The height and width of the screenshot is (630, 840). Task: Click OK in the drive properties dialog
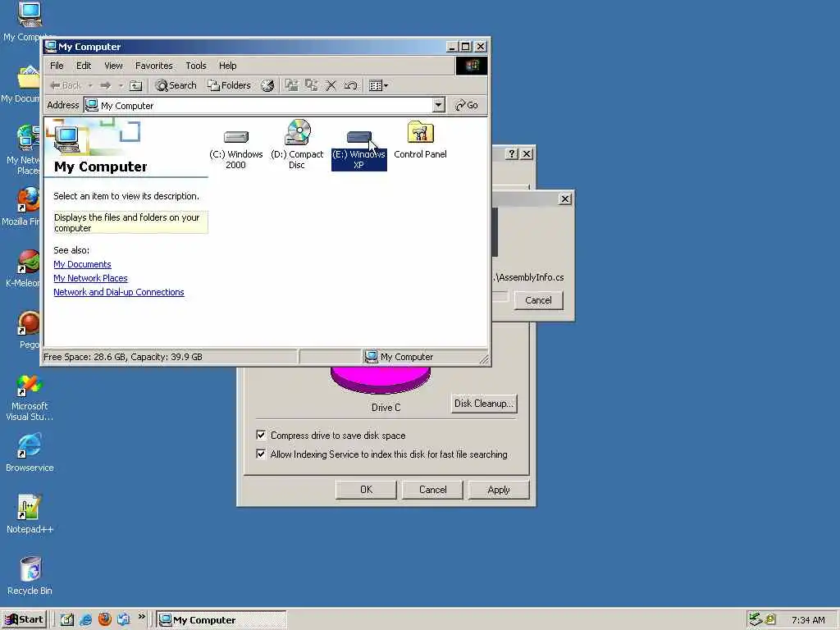click(x=366, y=490)
